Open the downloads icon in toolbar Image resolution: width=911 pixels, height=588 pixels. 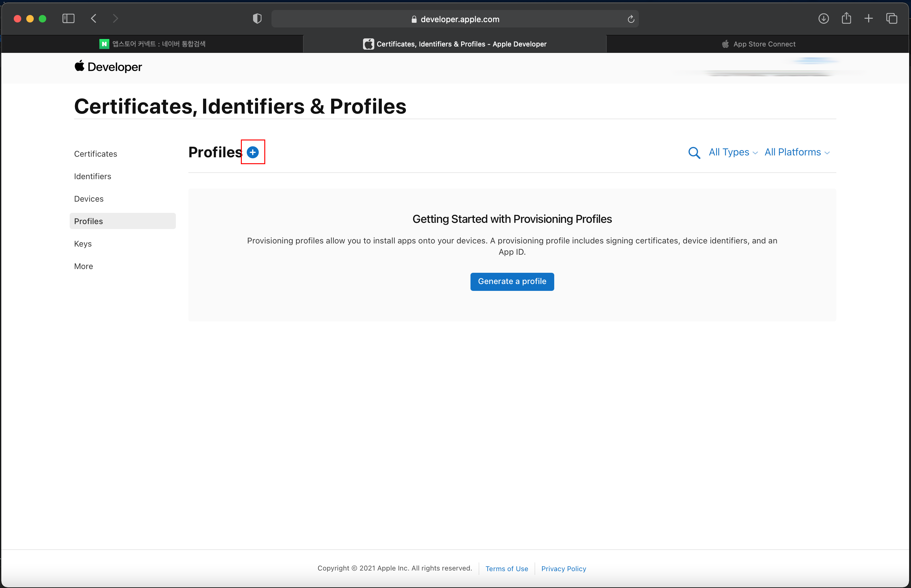(823, 18)
